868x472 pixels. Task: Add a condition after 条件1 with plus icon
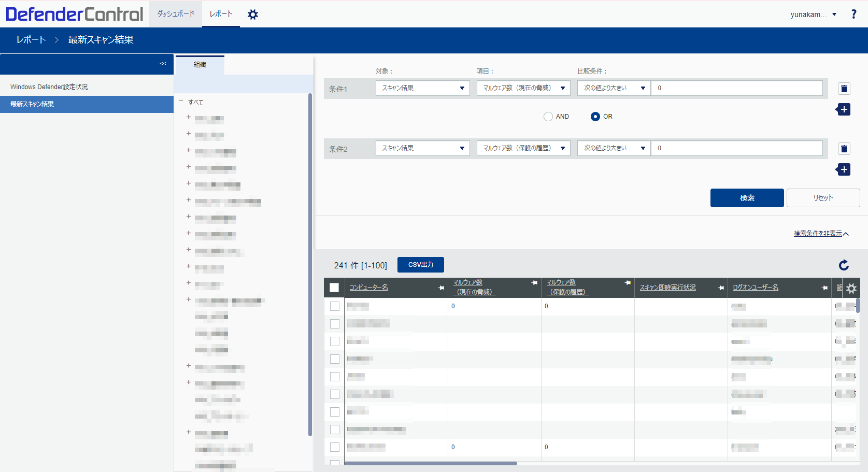[843, 109]
